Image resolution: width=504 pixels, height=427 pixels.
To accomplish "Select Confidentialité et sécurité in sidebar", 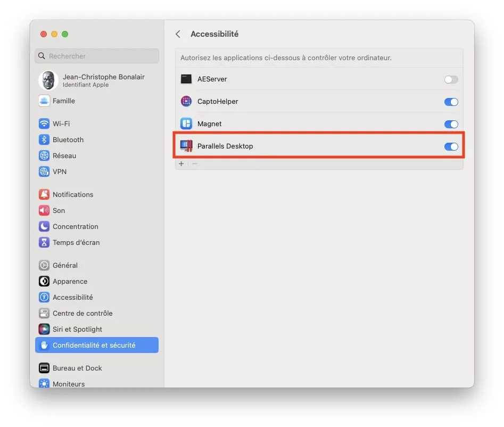I will (97, 345).
